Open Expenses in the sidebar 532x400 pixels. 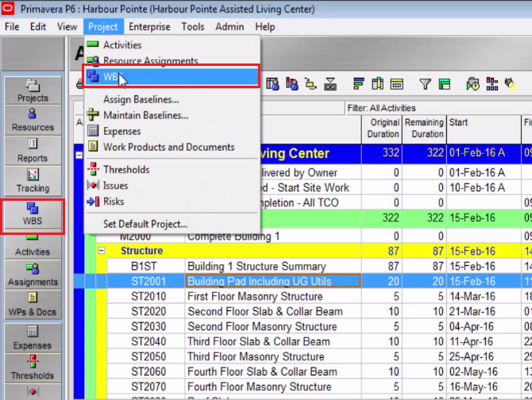33,337
